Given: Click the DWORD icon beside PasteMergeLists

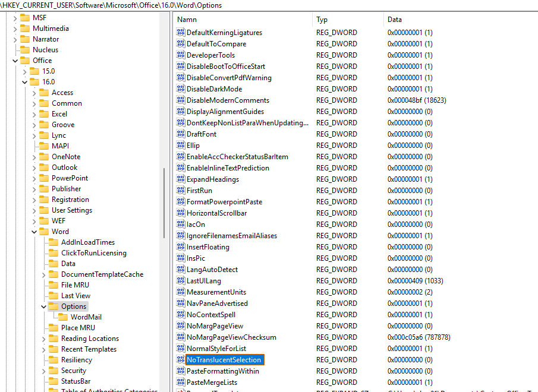Looking at the screenshot, I should 181,382.
